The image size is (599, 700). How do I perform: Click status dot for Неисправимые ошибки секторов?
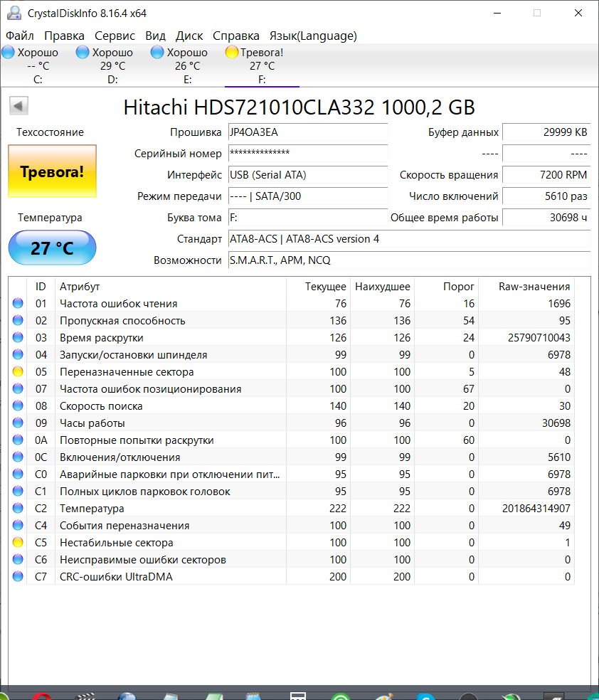click(x=18, y=559)
